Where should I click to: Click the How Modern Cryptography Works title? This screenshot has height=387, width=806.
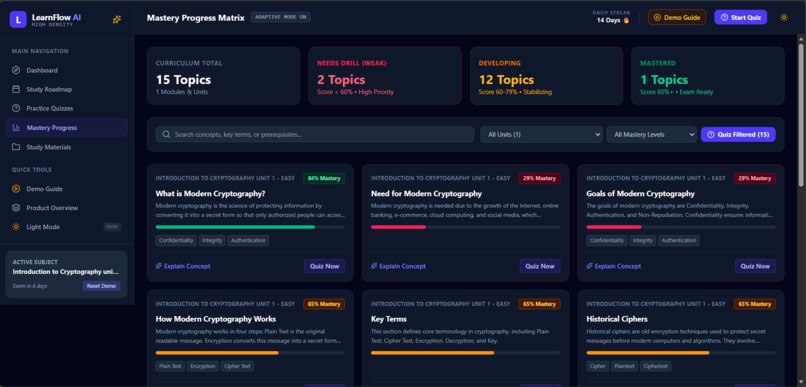pyautogui.click(x=216, y=319)
